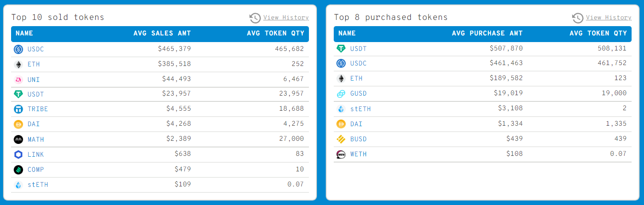Click AVG TOKEN QTY header in sold table
This screenshot has height=205, width=644.
pos(276,33)
